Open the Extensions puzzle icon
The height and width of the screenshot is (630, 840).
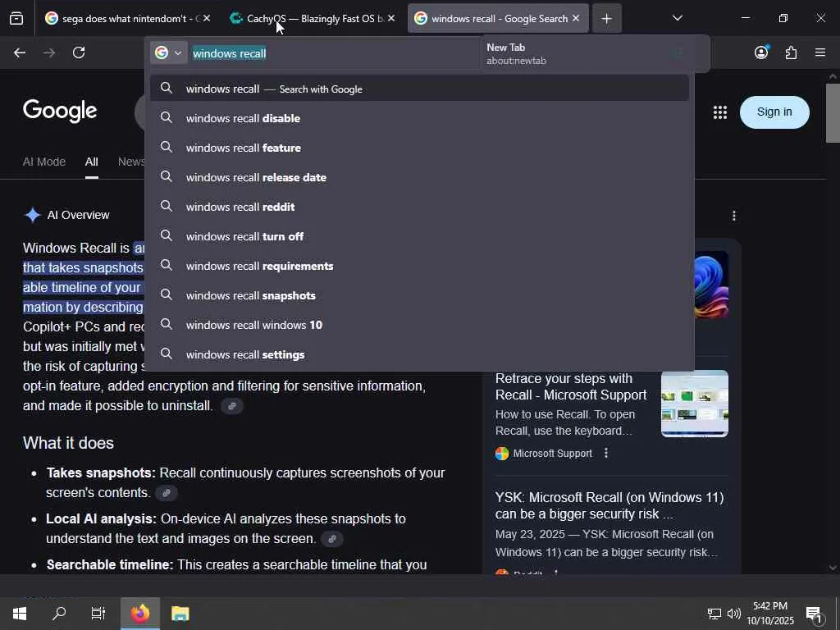click(x=791, y=52)
